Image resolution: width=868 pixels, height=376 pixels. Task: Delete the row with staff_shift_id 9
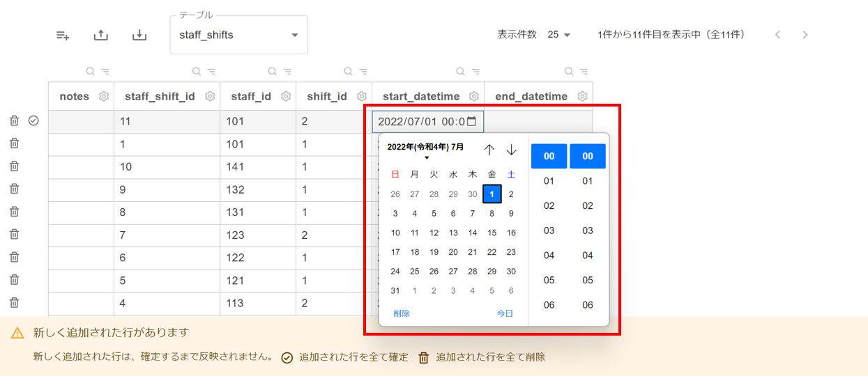click(14, 189)
